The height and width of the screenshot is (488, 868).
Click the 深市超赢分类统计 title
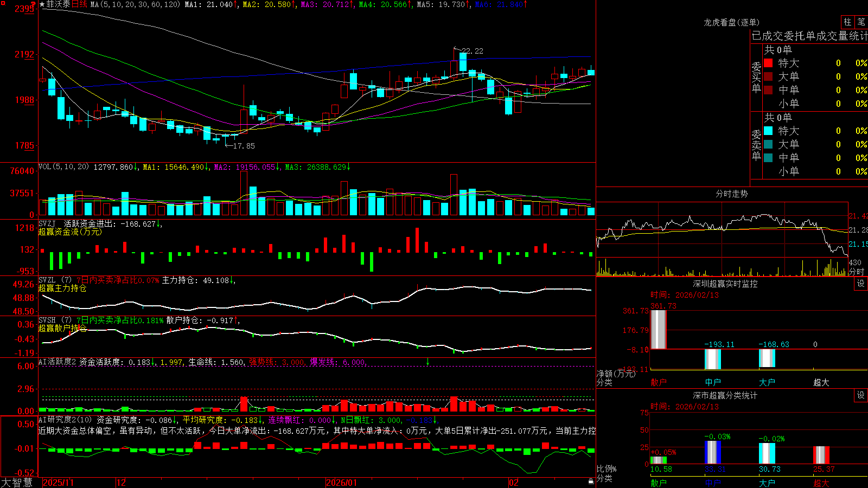coord(725,395)
